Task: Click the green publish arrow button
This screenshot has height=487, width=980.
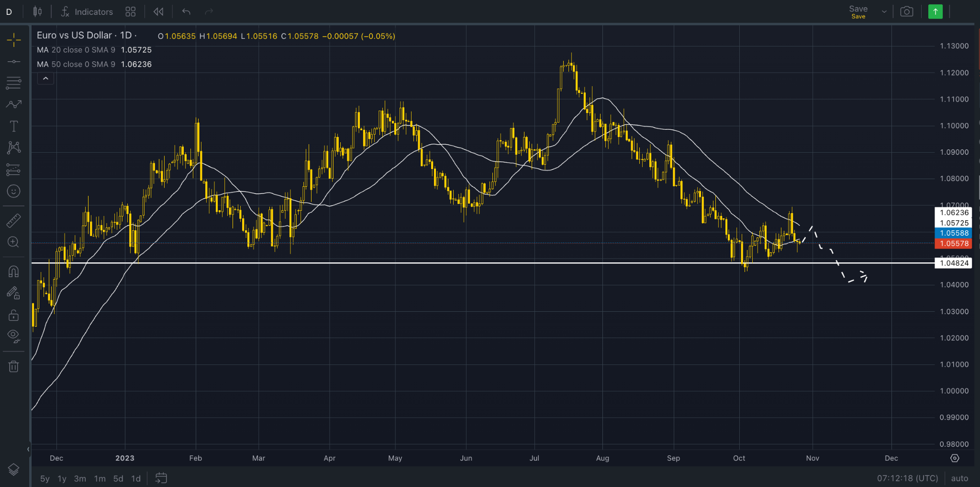Action: pyautogui.click(x=935, y=11)
